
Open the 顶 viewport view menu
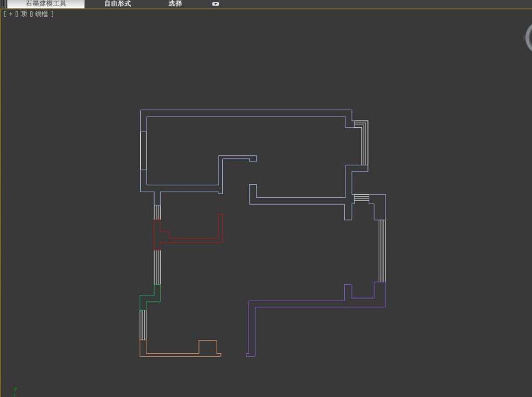24,14
